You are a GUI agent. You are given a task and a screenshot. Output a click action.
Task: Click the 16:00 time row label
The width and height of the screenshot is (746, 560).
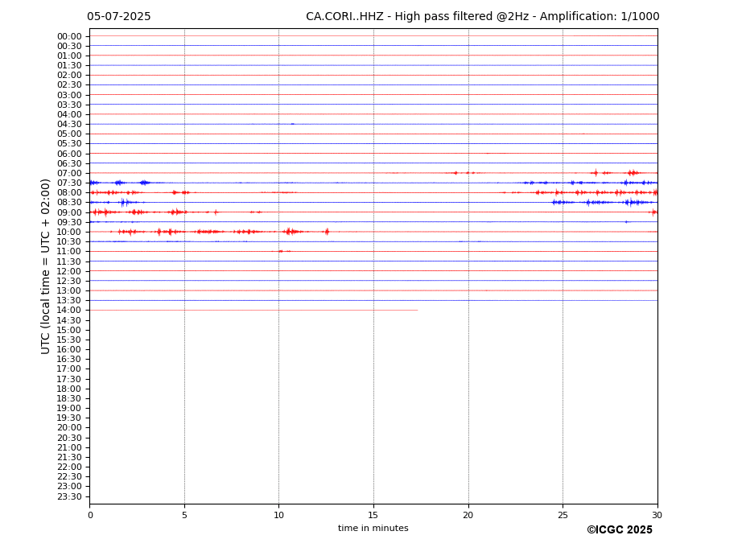click(x=69, y=350)
